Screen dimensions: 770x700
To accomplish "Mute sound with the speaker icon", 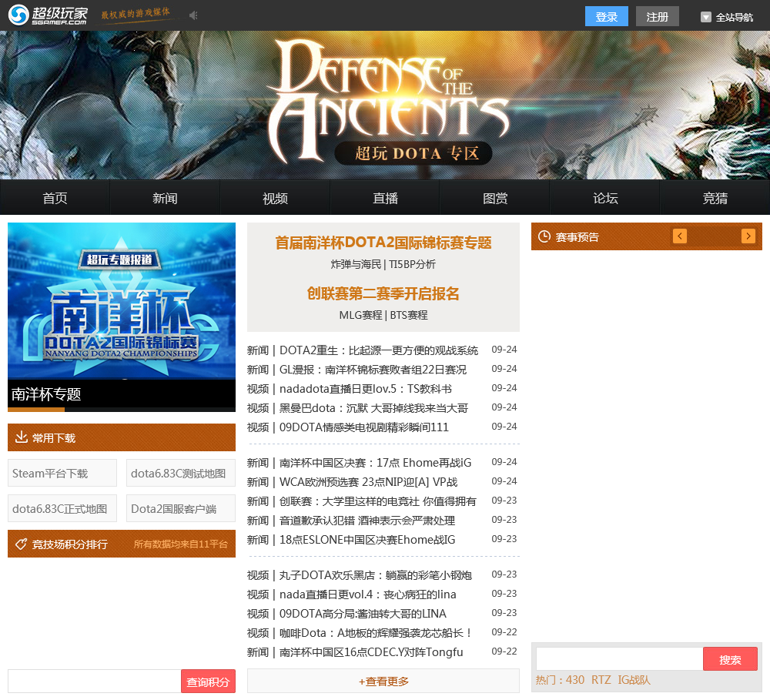I will 193,15.
